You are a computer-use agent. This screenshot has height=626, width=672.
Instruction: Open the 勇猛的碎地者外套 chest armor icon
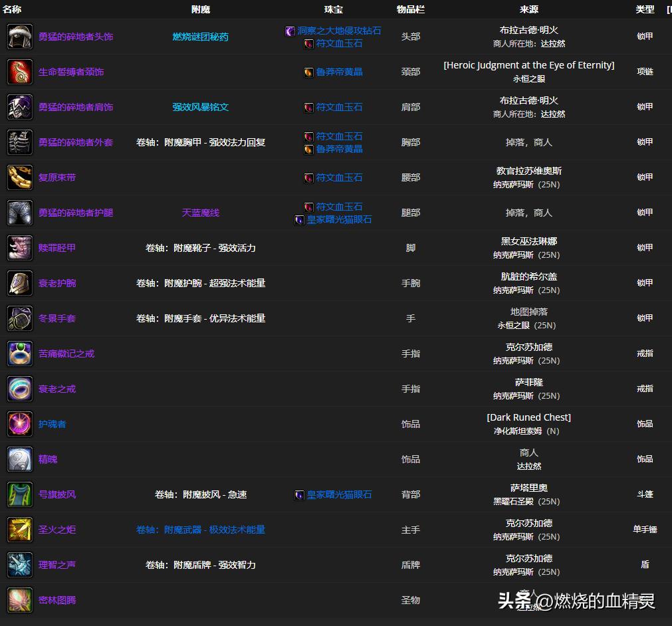(19, 142)
